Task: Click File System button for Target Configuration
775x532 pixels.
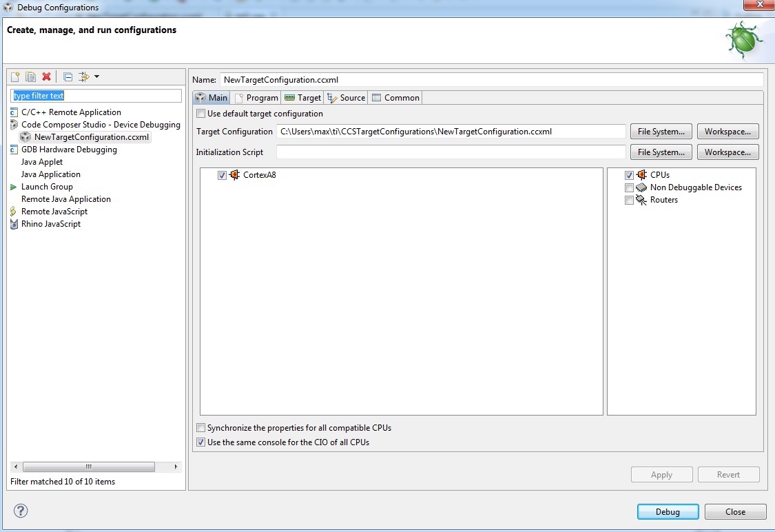Action: tap(661, 132)
